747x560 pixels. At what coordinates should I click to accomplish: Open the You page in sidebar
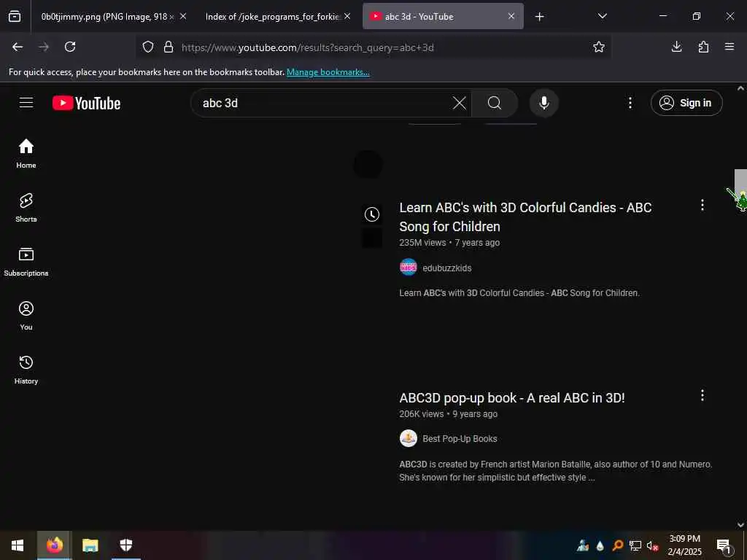pyautogui.click(x=26, y=316)
